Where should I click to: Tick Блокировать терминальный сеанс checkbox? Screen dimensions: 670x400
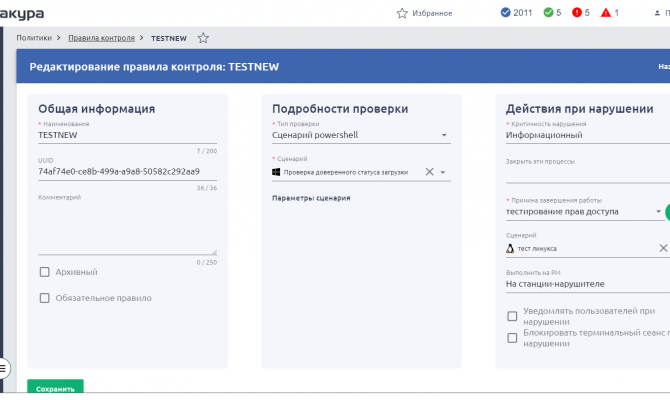[x=512, y=337]
